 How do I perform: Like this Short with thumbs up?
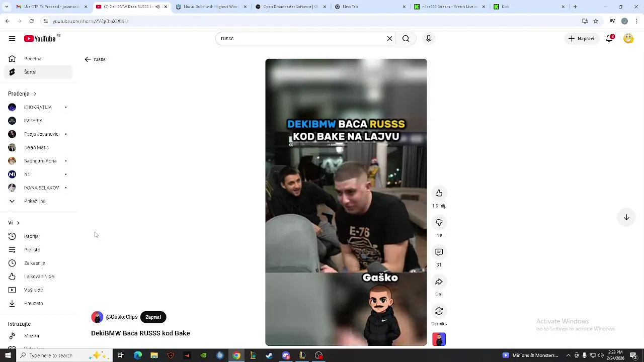(x=439, y=194)
